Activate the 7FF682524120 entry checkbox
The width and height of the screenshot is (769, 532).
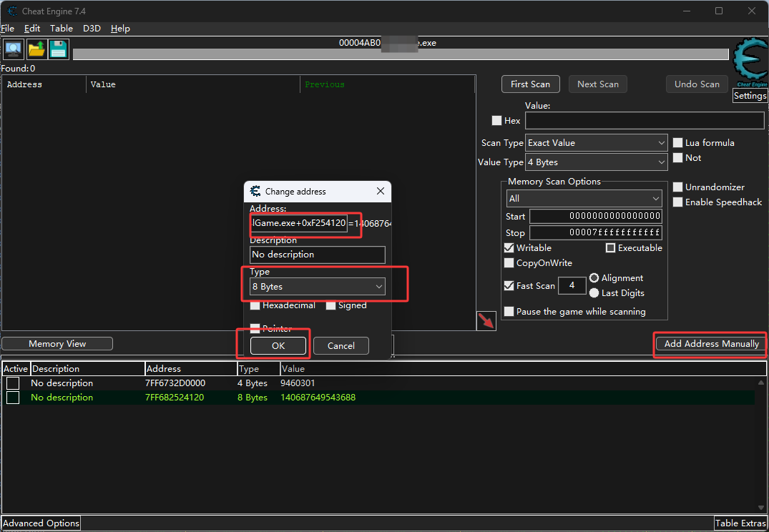point(14,397)
